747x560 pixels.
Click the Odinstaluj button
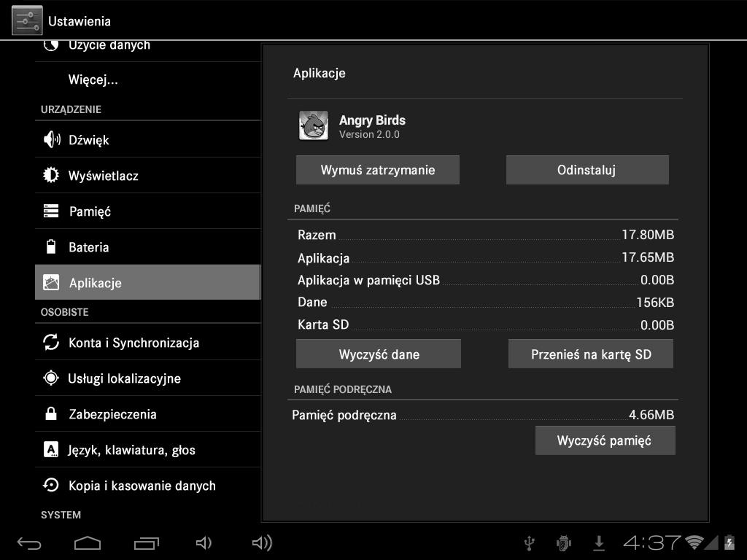[587, 170]
